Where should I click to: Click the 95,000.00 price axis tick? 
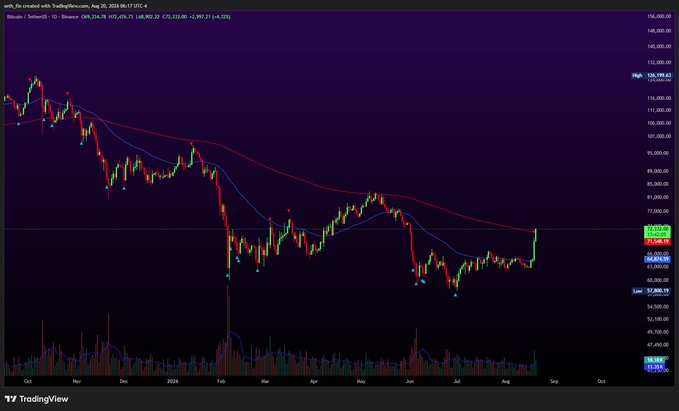(659, 153)
